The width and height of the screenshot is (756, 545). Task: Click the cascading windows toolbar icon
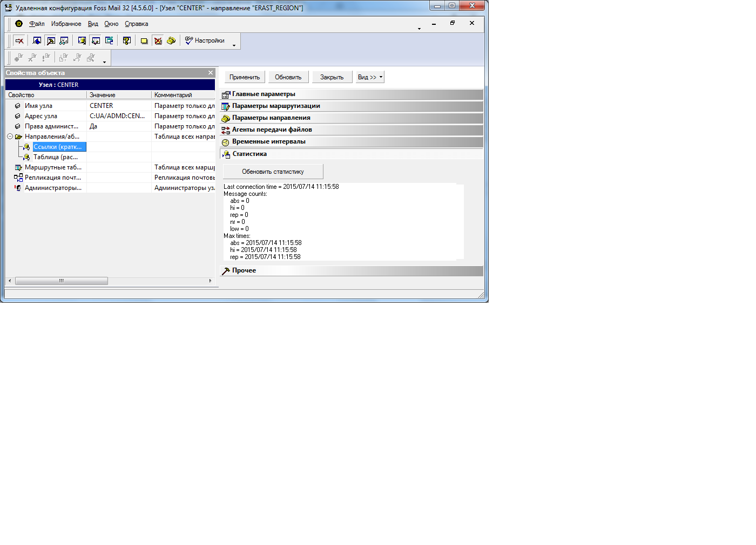click(x=109, y=40)
